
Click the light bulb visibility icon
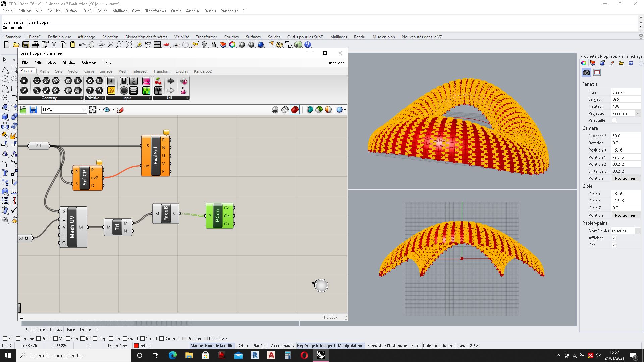click(204, 45)
